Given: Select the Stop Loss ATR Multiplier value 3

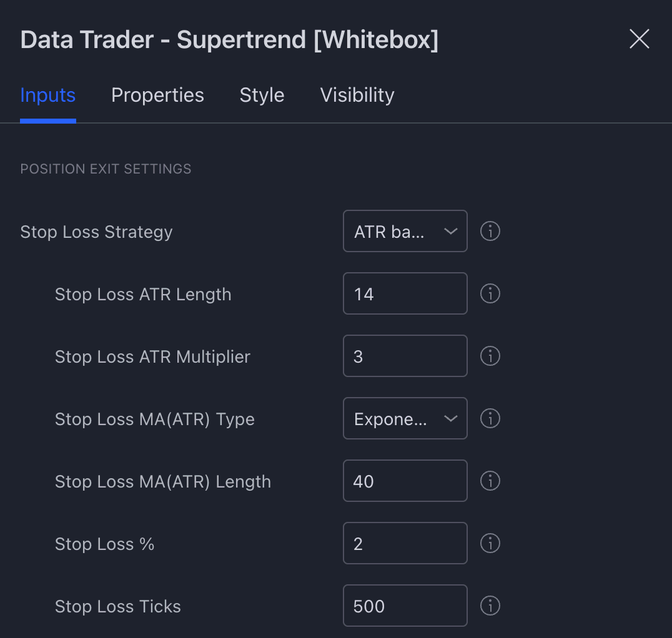Looking at the screenshot, I should point(405,356).
